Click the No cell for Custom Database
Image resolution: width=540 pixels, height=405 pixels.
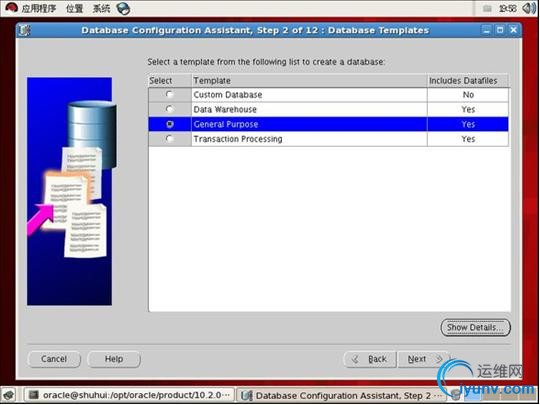tap(468, 95)
